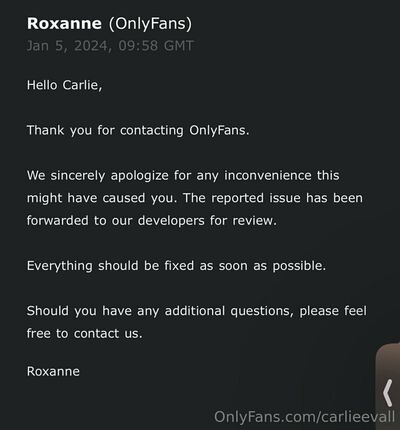Click 'forwarded to our developers for review.' line
Image resolution: width=400 pixels, height=430 pixels.
pyautogui.click(x=152, y=220)
